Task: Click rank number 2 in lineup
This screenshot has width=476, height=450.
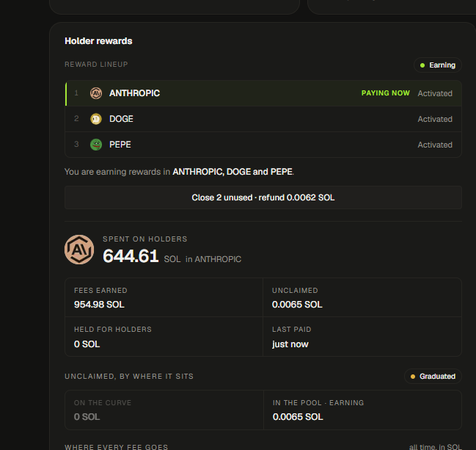Action: (76, 118)
